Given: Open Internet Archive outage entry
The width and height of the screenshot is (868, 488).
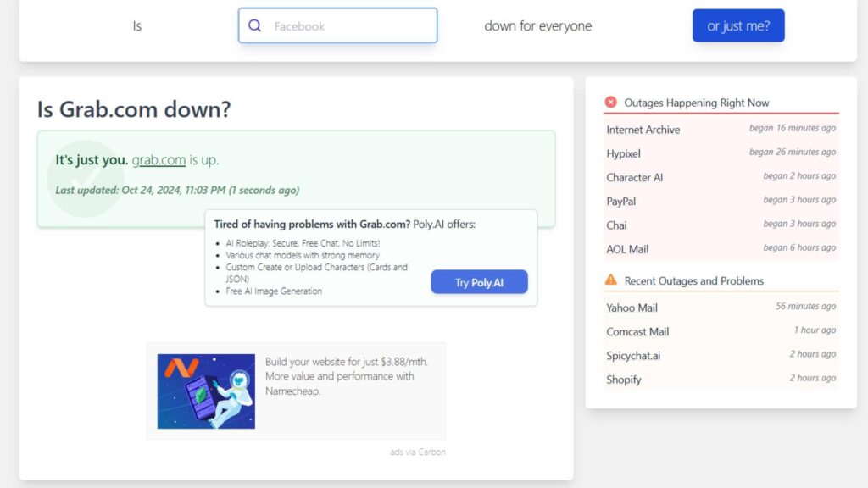Looking at the screenshot, I should [x=643, y=130].
